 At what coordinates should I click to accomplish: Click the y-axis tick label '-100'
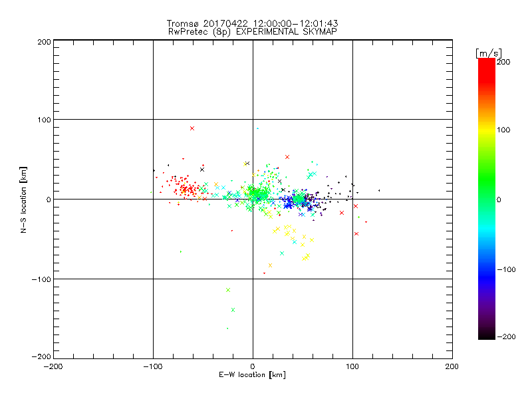pyautogui.click(x=41, y=279)
